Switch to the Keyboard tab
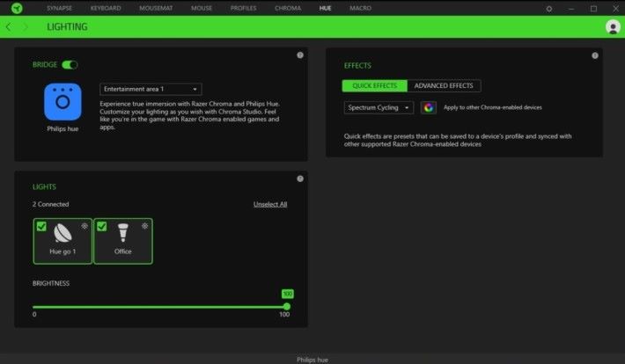Image resolution: width=625 pixels, height=364 pixels. (x=106, y=8)
